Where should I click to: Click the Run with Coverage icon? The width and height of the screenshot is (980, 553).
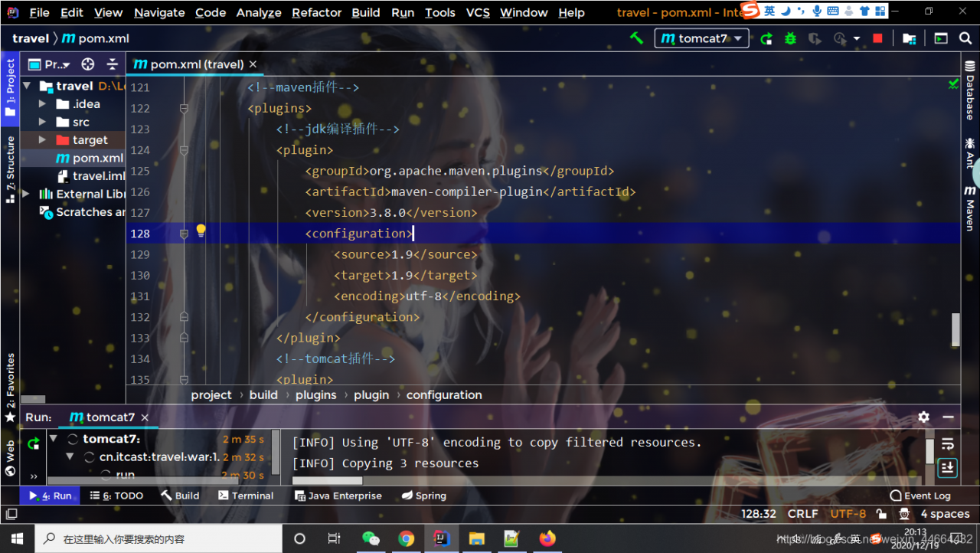coord(815,38)
